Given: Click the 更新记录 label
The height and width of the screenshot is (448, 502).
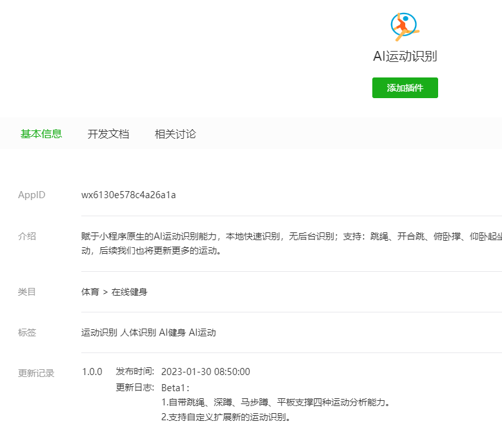Looking at the screenshot, I should pos(36,373).
